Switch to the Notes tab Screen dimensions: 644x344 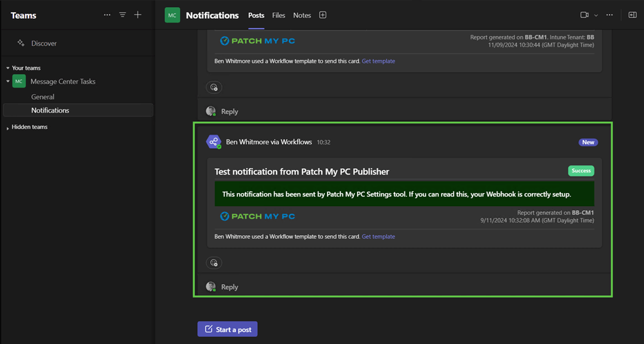[x=302, y=15]
